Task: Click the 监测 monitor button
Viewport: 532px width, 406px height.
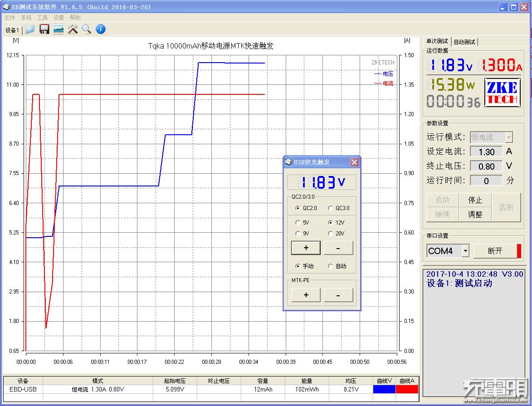Action: [506, 207]
